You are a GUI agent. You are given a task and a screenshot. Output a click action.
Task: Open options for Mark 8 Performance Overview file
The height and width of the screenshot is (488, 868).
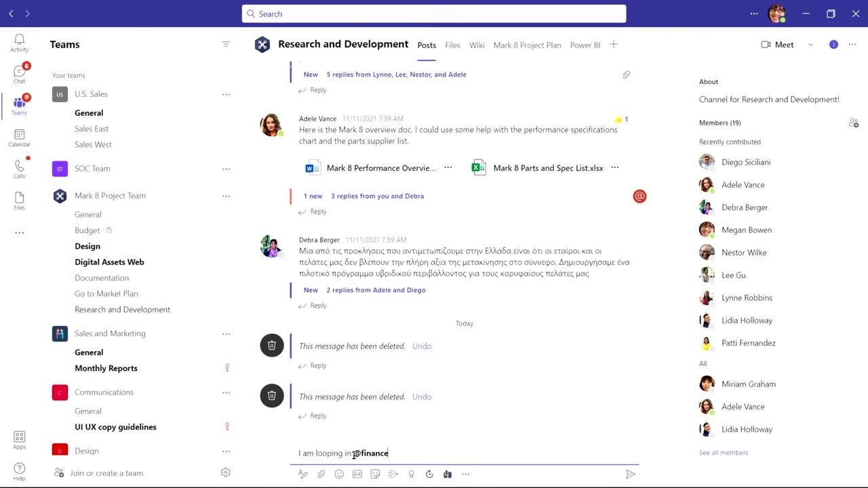(448, 167)
